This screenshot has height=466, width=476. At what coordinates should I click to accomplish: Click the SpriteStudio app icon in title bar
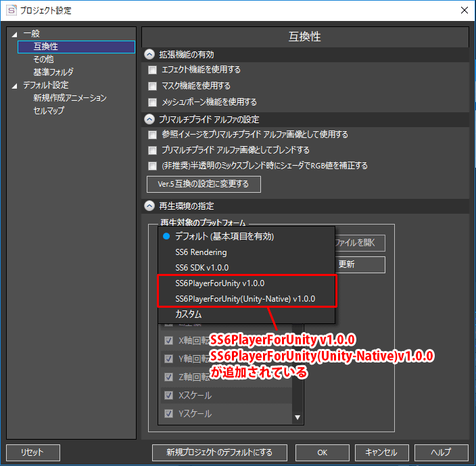point(11,10)
